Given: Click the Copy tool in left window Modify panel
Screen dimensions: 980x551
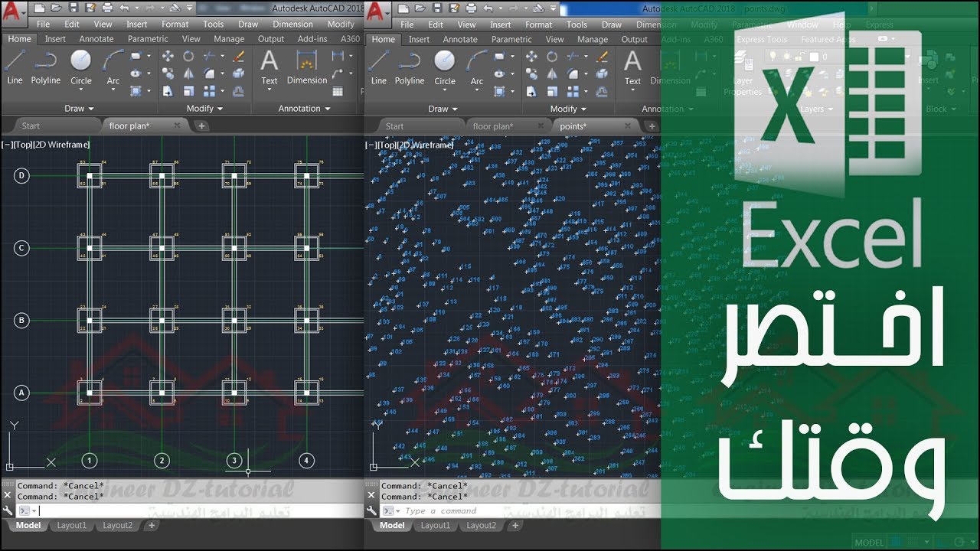Looking at the screenshot, I should pos(168,73).
